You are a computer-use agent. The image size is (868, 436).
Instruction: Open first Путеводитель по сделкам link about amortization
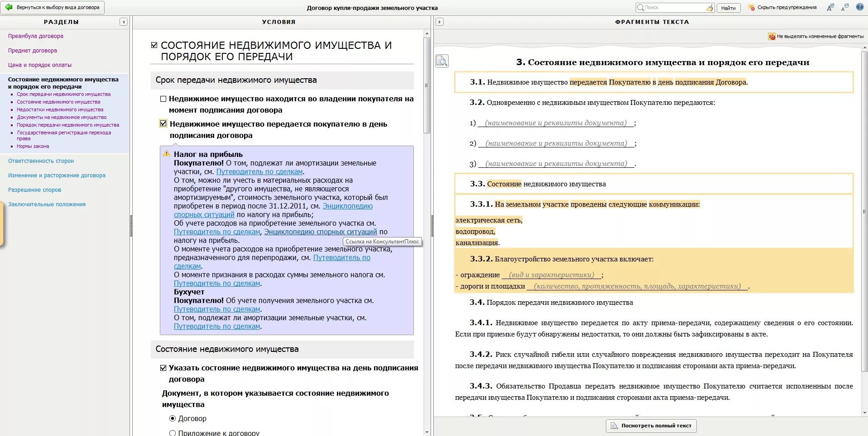point(259,172)
